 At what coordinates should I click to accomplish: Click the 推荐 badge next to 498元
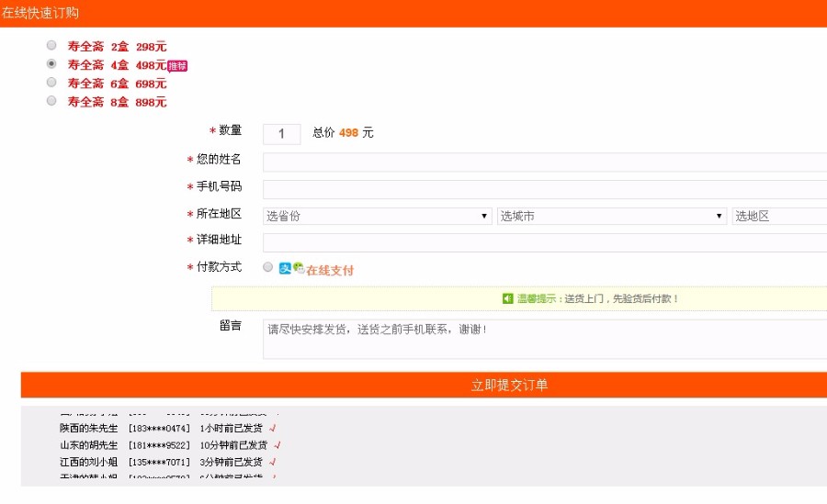pos(177,66)
